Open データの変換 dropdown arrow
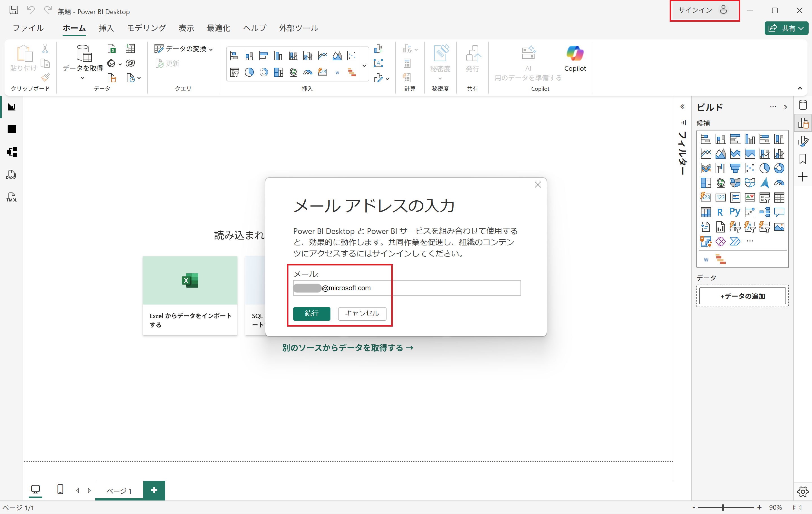 (x=211, y=50)
